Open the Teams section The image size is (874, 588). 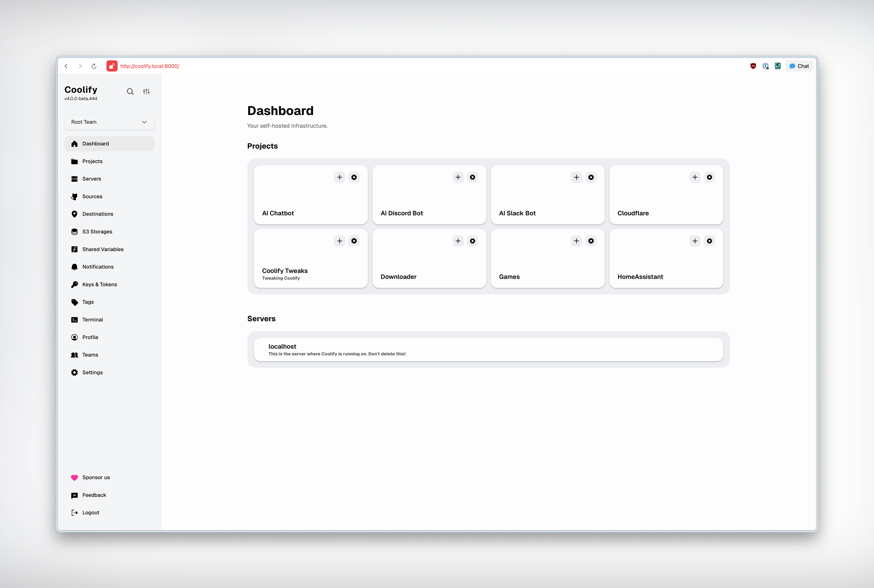coord(90,355)
